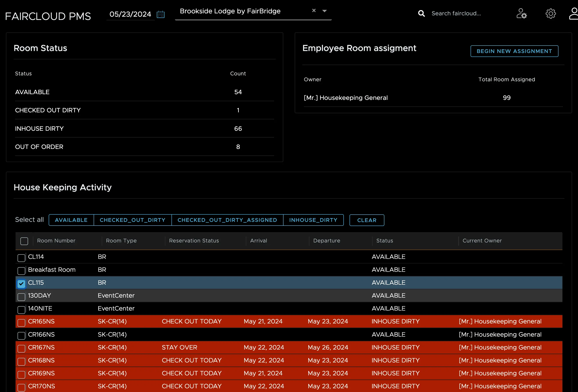Screen dimensions: 578x392
Task: Select all AVAILABLE rooms filter
Action: click(x=71, y=220)
